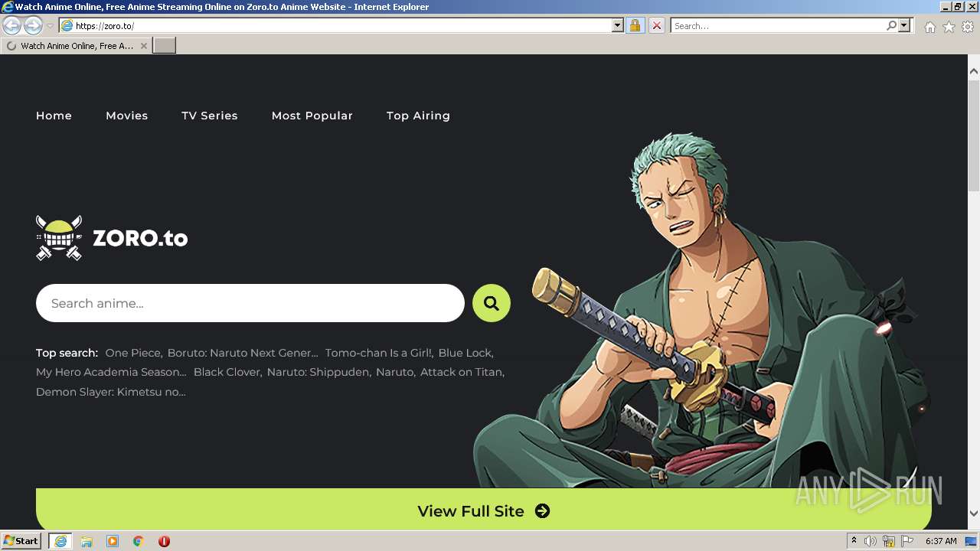980x551 pixels.
Task: Close the Watch Anime Online tab
Action: [144, 46]
